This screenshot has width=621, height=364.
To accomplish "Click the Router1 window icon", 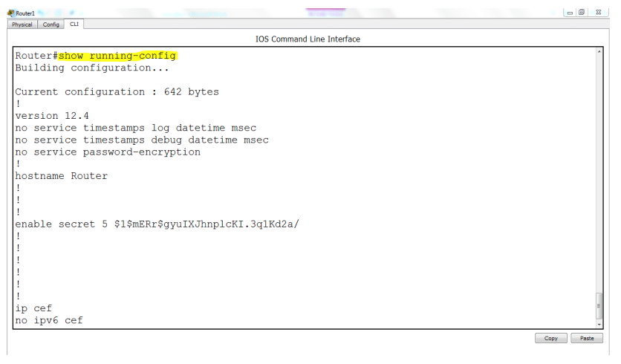I will point(10,13).
